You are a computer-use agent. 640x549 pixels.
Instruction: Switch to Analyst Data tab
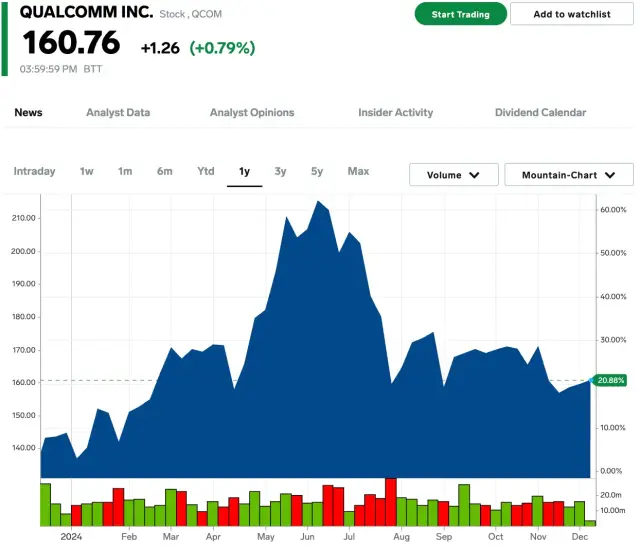click(x=118, y=113)
